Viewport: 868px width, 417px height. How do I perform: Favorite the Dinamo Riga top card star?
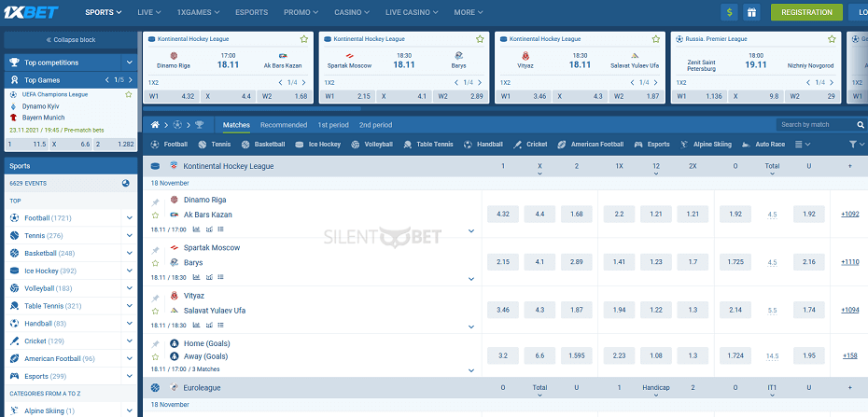(304, 39)
